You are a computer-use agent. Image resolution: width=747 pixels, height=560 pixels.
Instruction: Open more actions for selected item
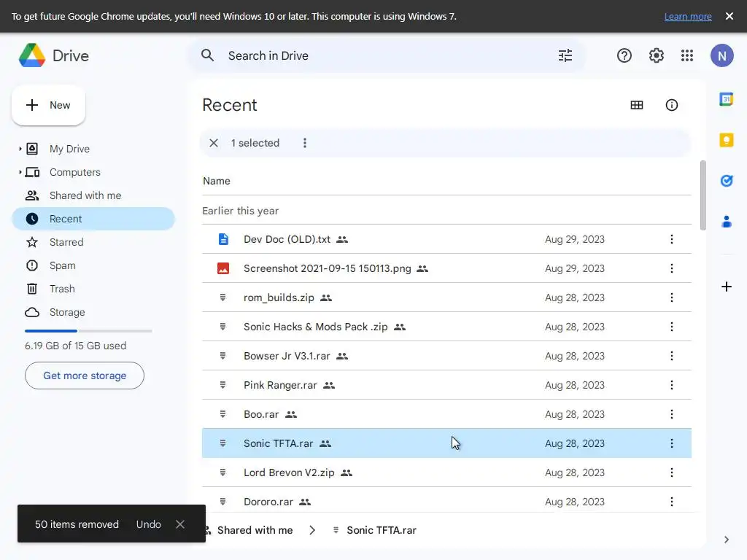304,143
